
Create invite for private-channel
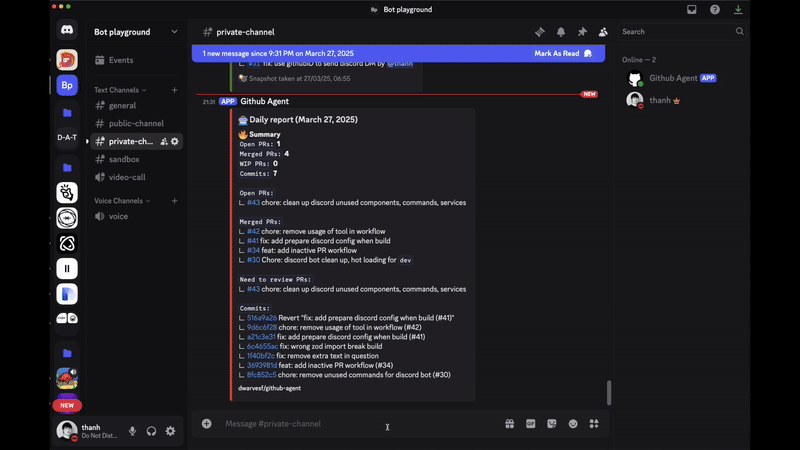click(x=164, y=141)
